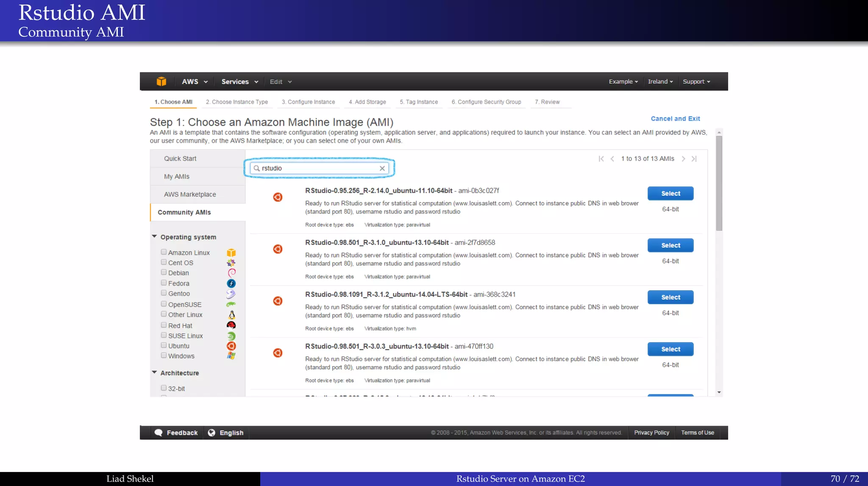Select the RStudio-0.98.501 R-3.1.0 AMI
868x486 pixels.
pos(670,245)
